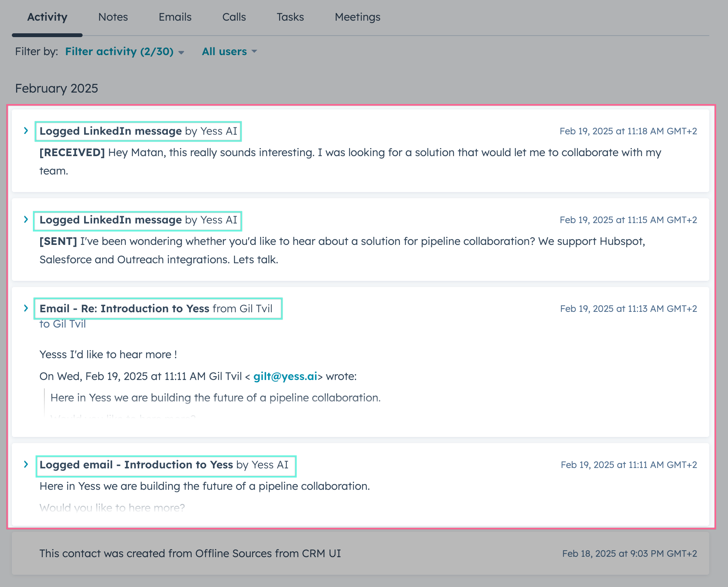Click the gilt@yess.ai email link

coord(285,376)
